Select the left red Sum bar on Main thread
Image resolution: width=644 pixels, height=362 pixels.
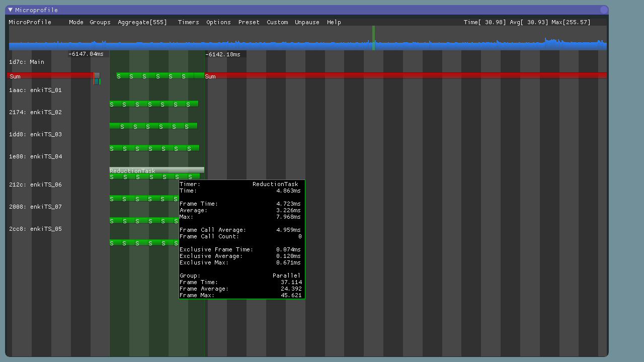pyautogui.click(x=50, y=76)
